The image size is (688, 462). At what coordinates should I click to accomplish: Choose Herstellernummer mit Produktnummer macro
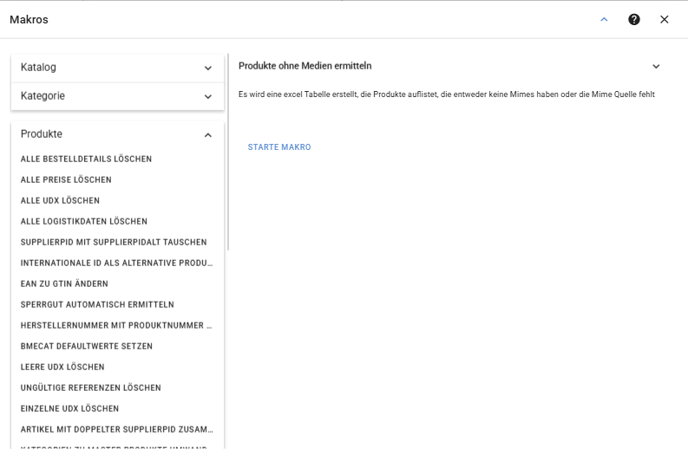(x=116, y=325)
